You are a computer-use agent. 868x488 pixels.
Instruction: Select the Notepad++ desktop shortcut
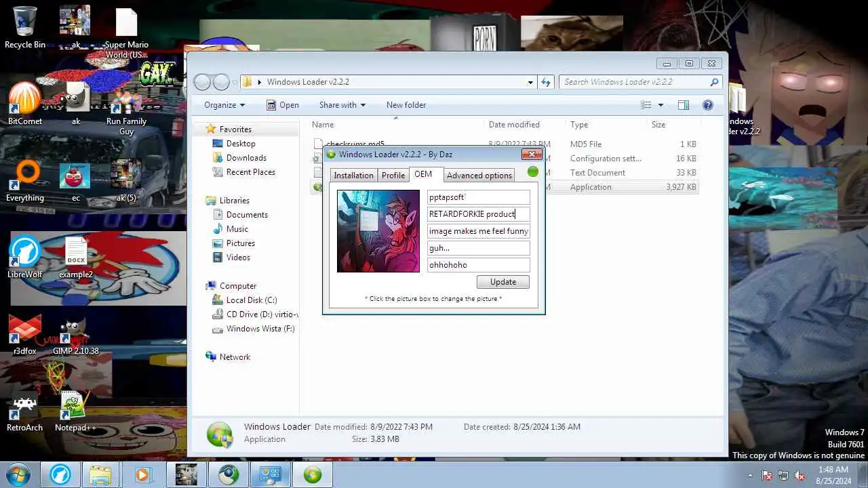tap(75, 409)
